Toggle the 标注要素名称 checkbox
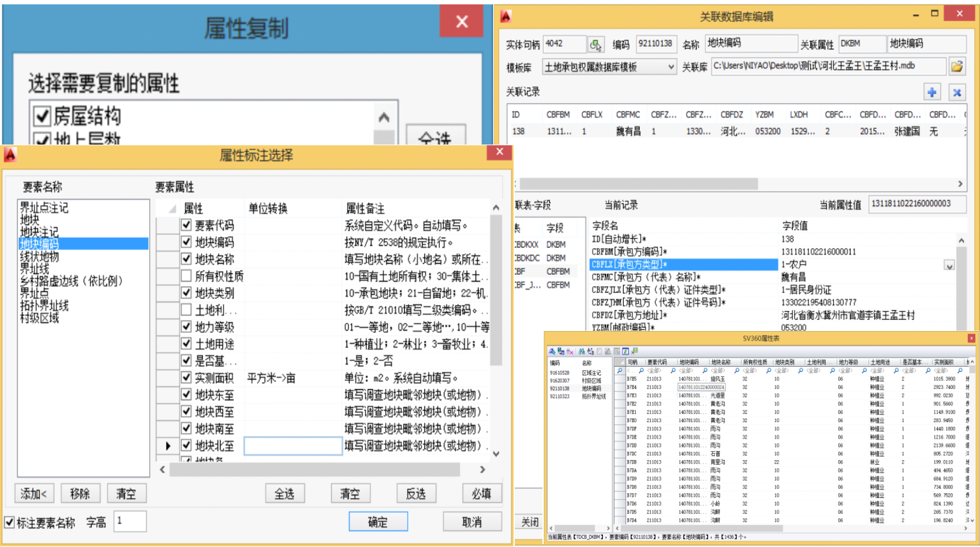The height and width of the screenshot is (547, 980). pos(10,522)
